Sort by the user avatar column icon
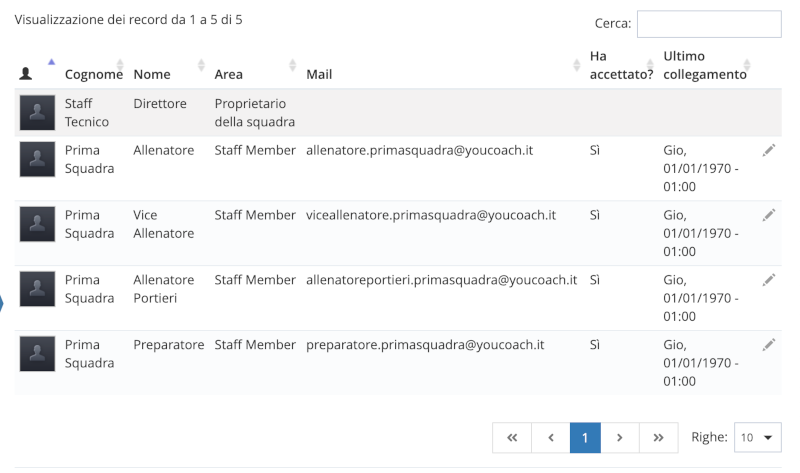The width and height of the screenshot is (800, 473). (x=27, y=74)
